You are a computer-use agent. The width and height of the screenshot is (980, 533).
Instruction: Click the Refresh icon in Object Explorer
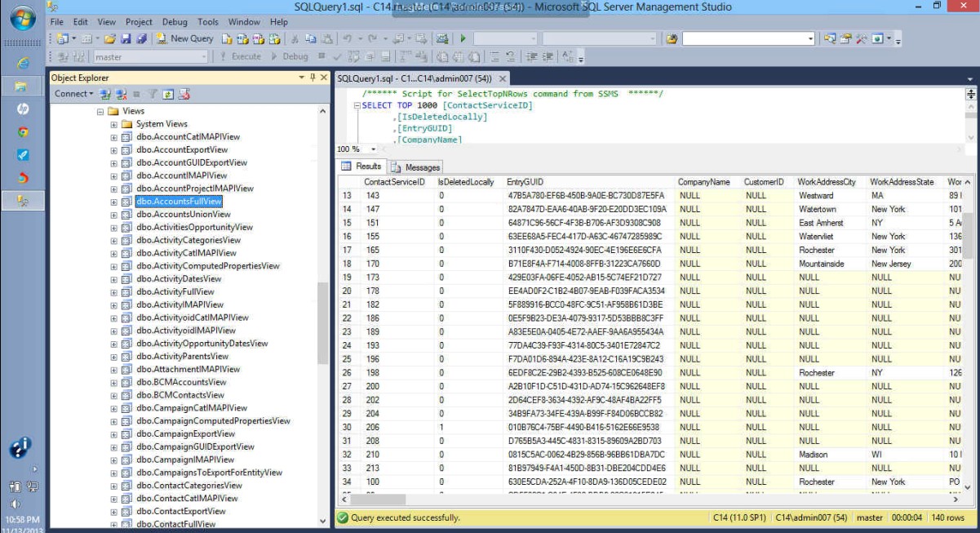pyautogui.click(x=168, y=94)
